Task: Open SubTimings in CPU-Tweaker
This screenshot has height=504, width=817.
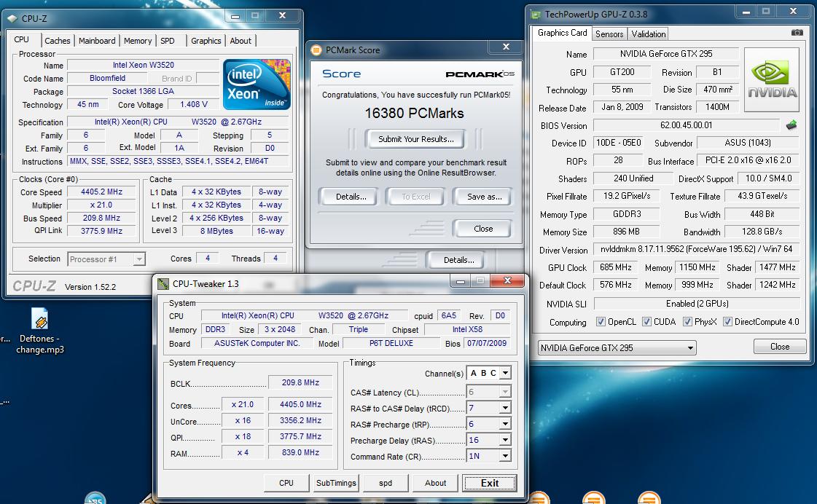Action: click(336, 483)
